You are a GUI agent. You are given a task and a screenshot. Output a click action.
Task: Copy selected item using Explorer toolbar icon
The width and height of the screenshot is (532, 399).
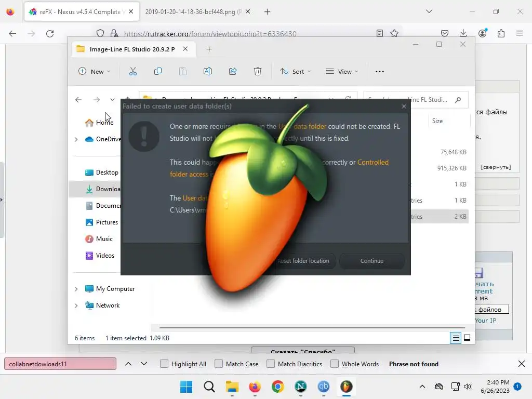point(158,71)
